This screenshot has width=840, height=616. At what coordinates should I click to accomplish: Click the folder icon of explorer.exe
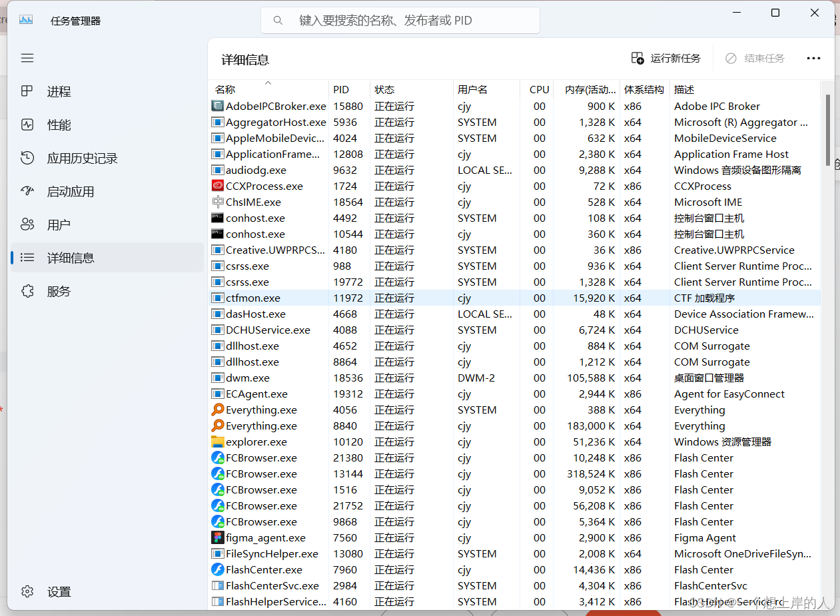point(217,442)
